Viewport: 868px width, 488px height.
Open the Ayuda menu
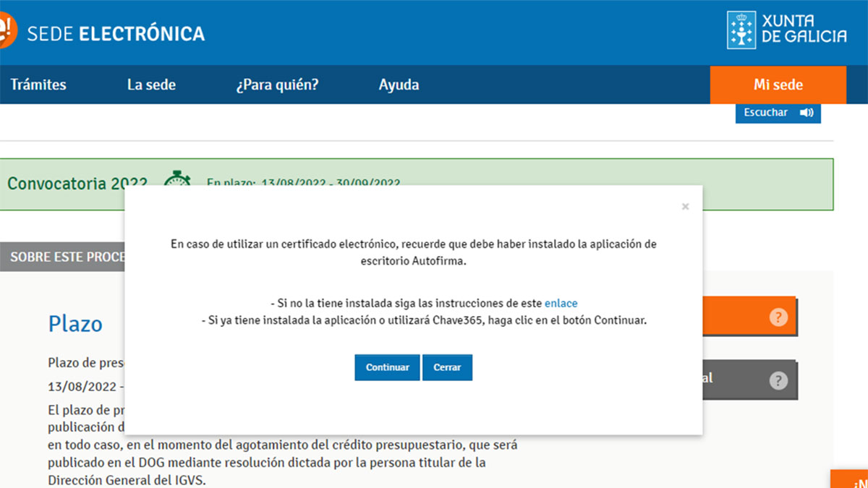399,85
